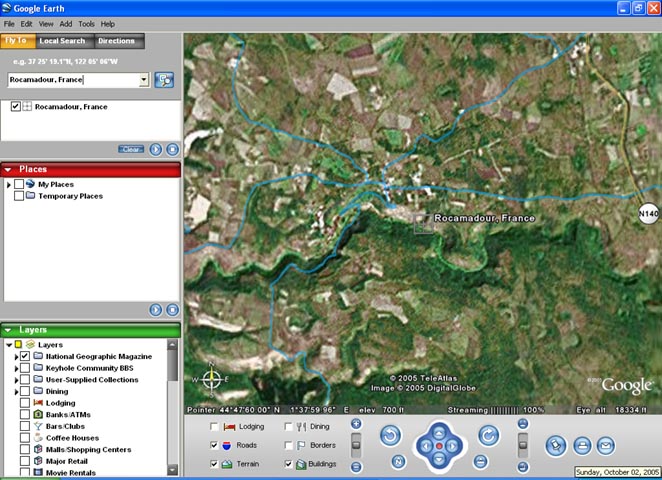Expand Keyhole Community BBS folder

(x=16, y=368)
